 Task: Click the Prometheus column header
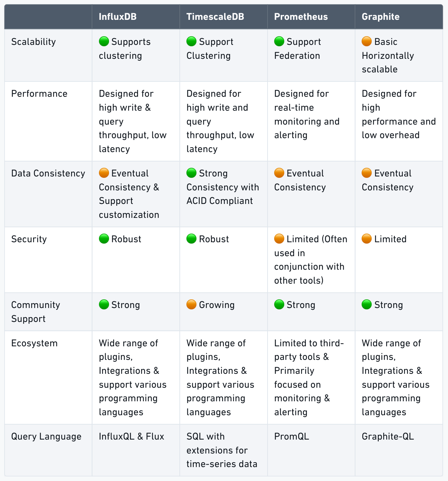pyautogui.click(x=301, y=17)
